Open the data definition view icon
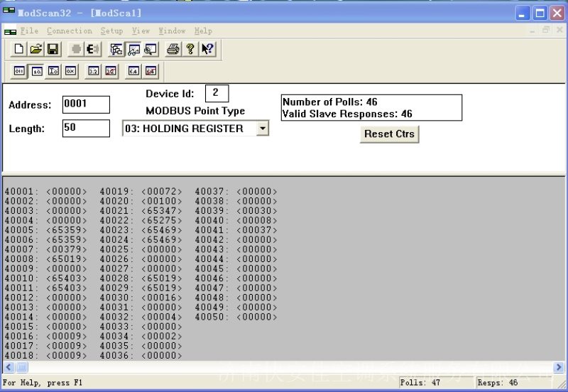 click(116, 49)
